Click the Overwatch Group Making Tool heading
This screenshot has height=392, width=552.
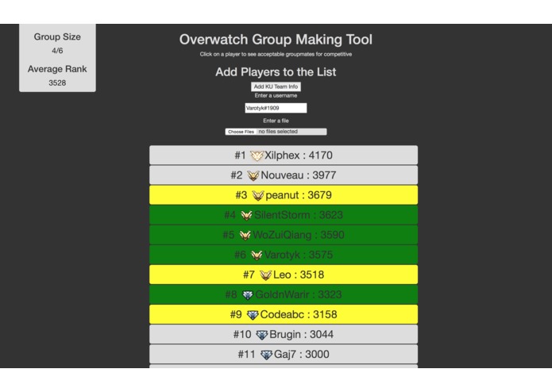[276, 40]
